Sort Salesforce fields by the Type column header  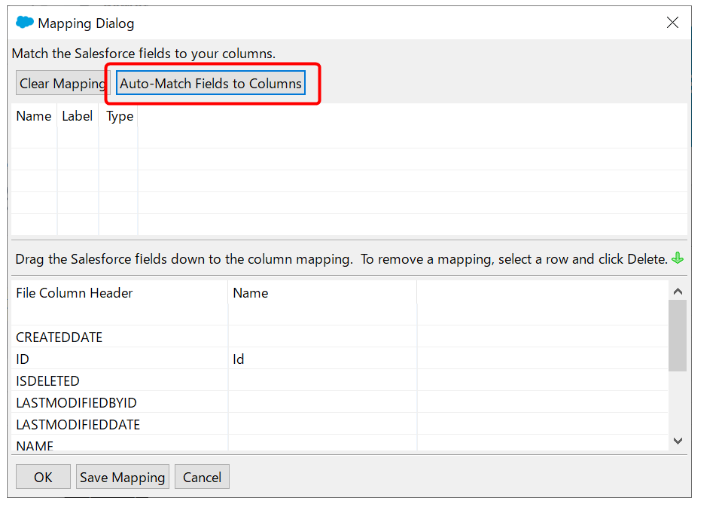click(119, 116)
